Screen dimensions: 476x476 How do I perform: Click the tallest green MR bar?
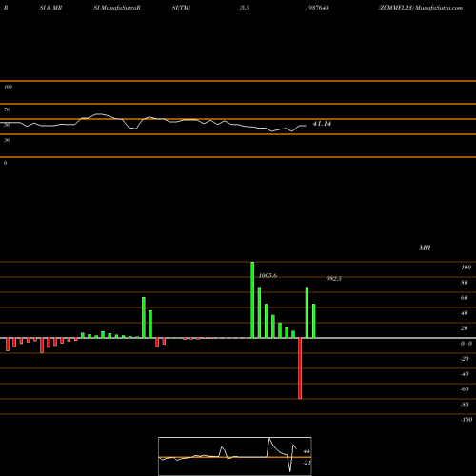pyautogui.click(x=252, y=300)
